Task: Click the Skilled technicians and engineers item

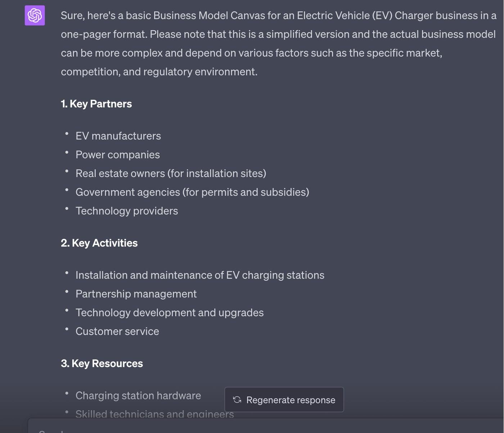Action: point(154,414)
